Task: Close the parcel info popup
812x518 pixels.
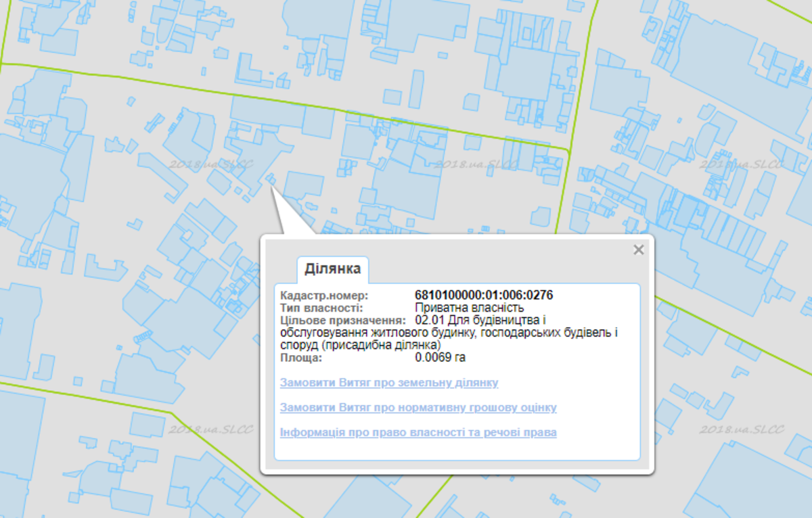Action: pos(638,250)
